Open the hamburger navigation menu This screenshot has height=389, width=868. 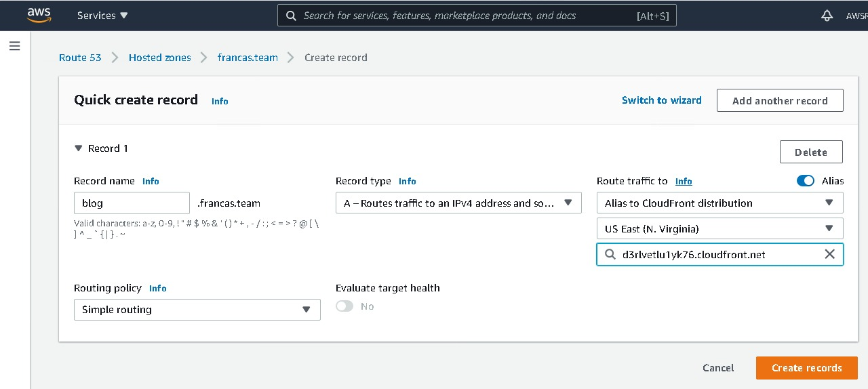tap(15, 46)
